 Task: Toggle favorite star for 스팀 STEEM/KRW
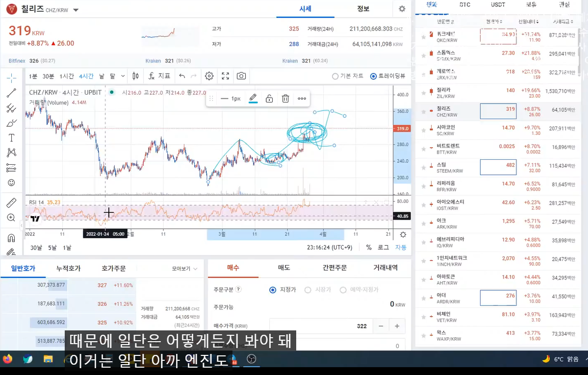click(x=423, y=167)
